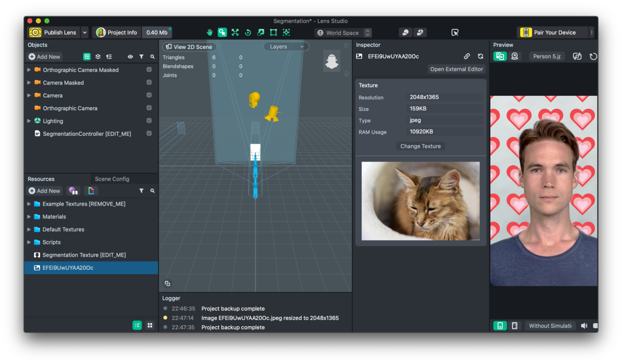Click the refresh icon in Inspector header

[480, 56]
